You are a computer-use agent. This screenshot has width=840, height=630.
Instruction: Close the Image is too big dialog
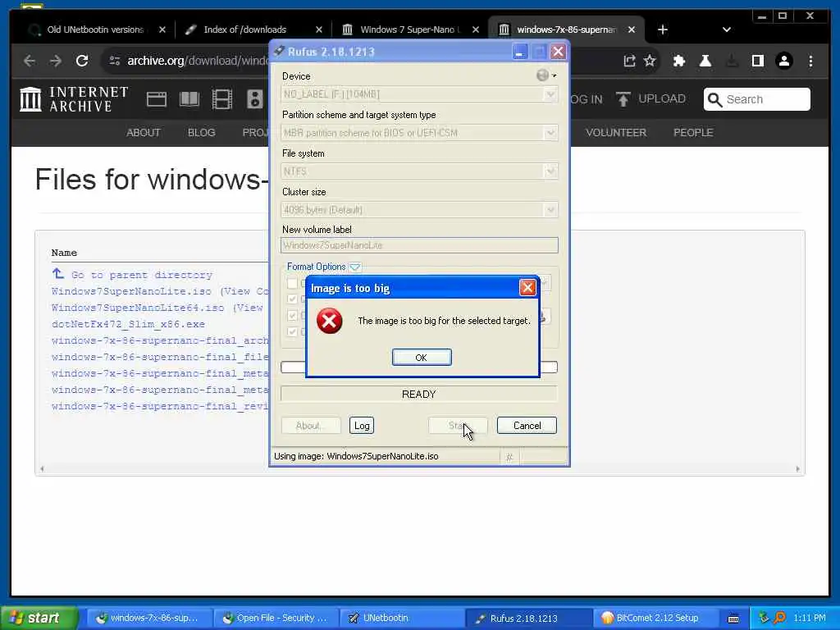(x=527, y=288)
